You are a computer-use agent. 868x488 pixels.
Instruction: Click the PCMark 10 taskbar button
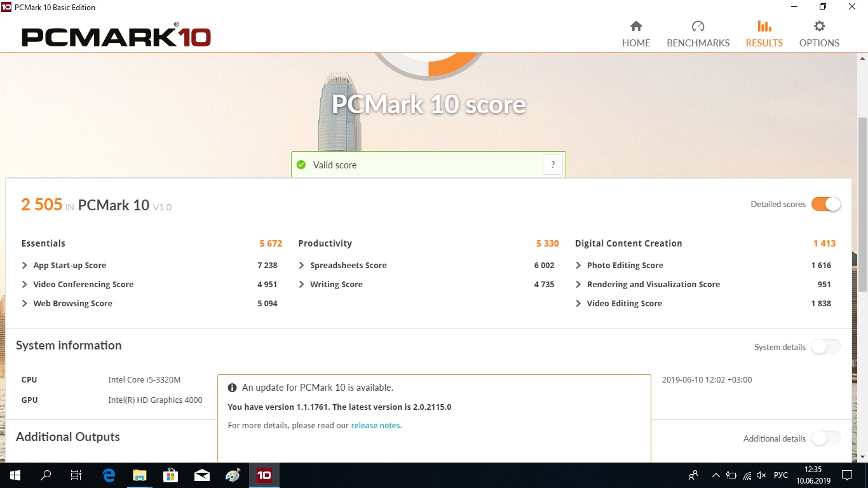coord(264,475)
